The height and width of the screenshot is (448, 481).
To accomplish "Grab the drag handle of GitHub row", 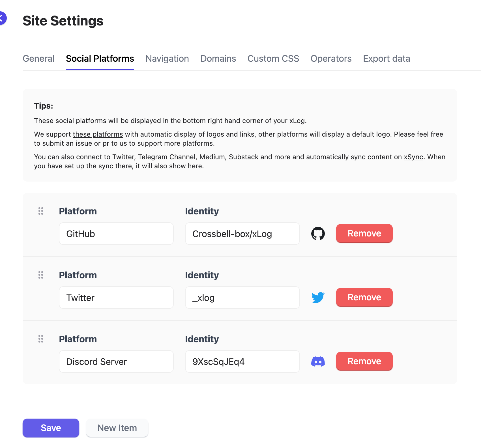I will (41, 211).
